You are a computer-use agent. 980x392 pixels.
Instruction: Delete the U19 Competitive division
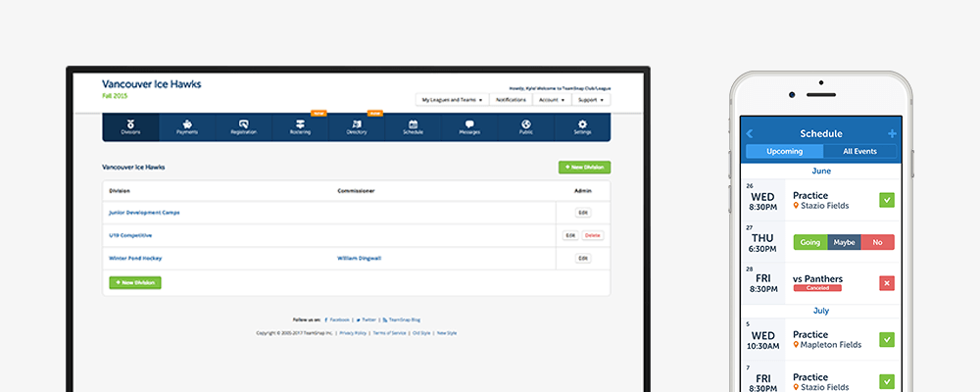pos(593,236)
